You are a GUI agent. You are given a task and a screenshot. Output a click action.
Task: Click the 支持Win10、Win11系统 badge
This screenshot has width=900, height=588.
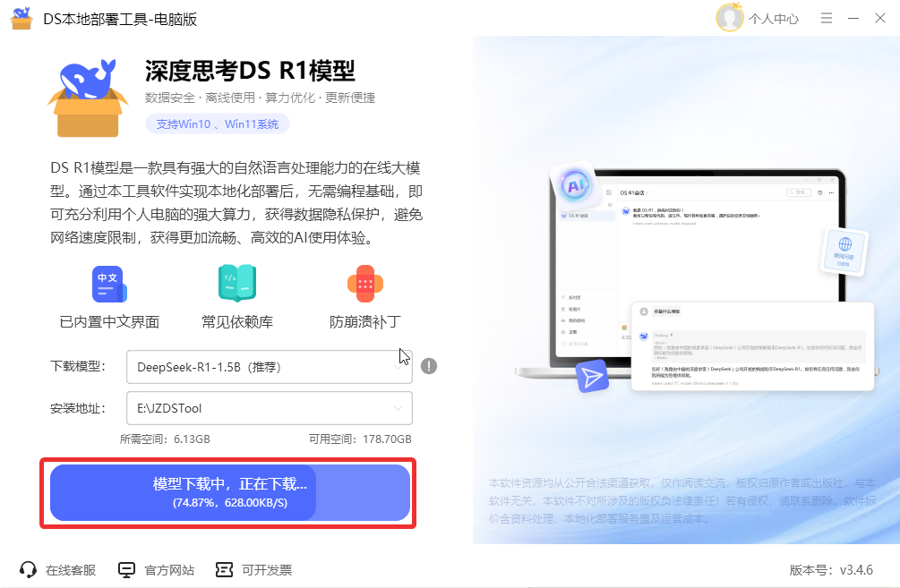(x=217, y=124)
